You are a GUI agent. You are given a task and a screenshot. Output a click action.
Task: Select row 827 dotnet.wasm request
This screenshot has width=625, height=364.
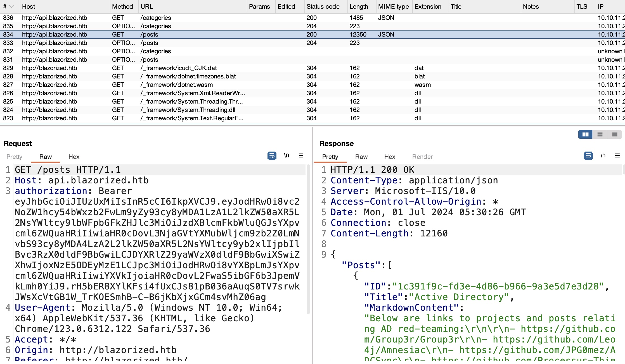[176, 85]
